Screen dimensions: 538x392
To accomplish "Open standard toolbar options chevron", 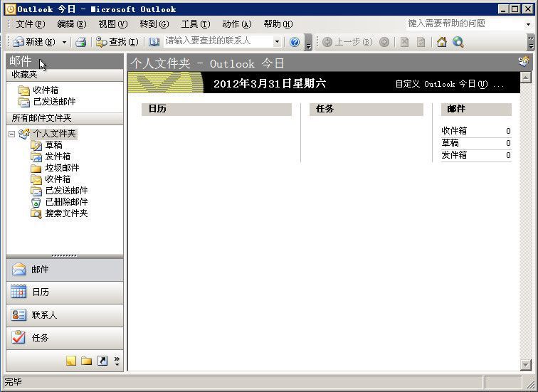I will (x=308, y=42).
